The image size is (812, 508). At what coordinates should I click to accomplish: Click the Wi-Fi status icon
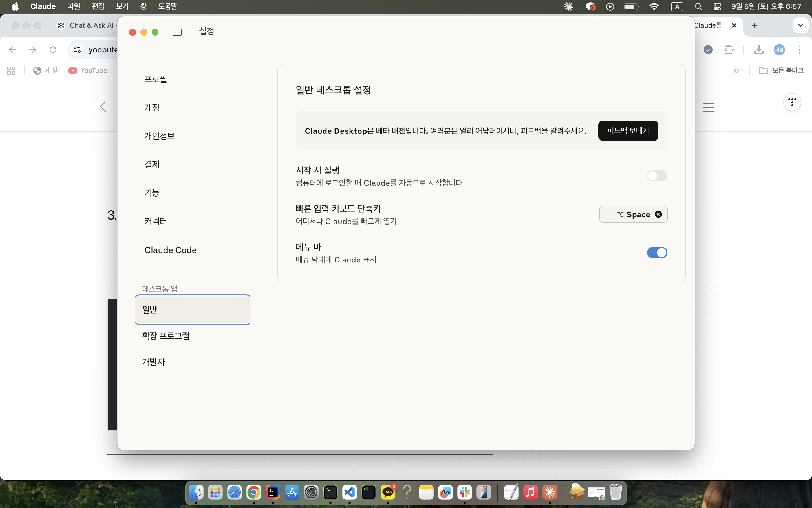[x=654, y=7]
